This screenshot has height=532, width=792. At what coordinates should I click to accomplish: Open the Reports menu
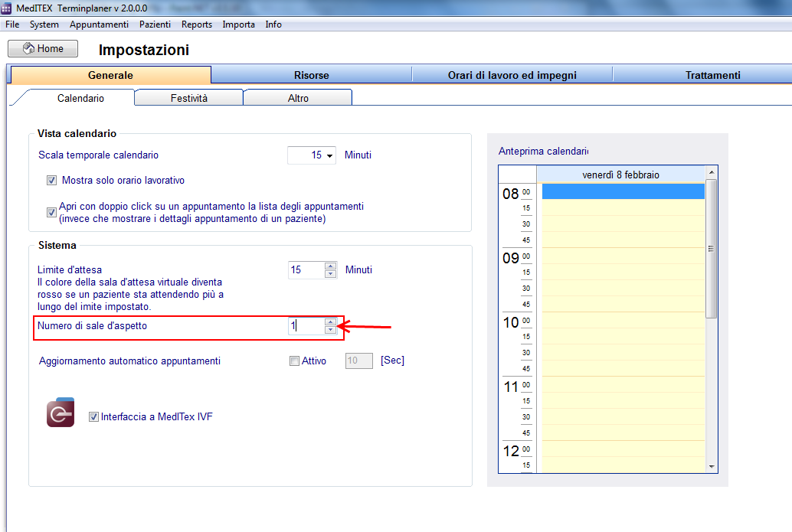click(x=197, y=24)
